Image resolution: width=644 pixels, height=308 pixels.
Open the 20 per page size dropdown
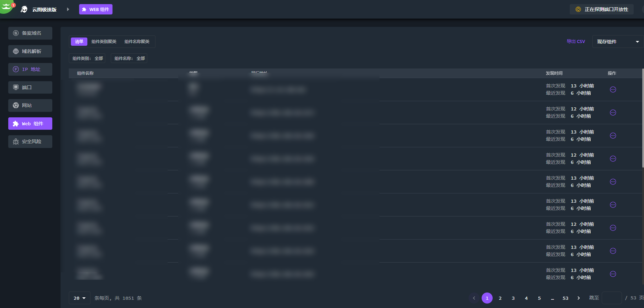[79, 298]
